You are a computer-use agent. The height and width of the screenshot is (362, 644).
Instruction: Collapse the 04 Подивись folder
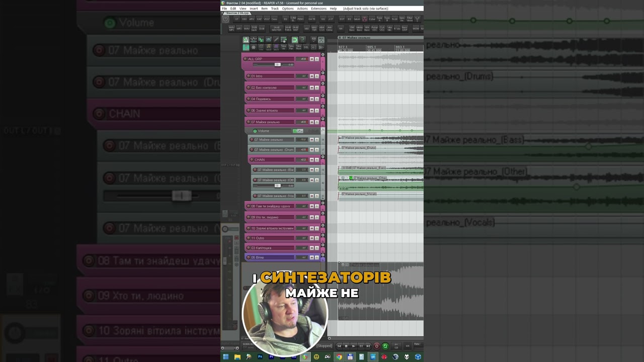click(x=323, y=96)
